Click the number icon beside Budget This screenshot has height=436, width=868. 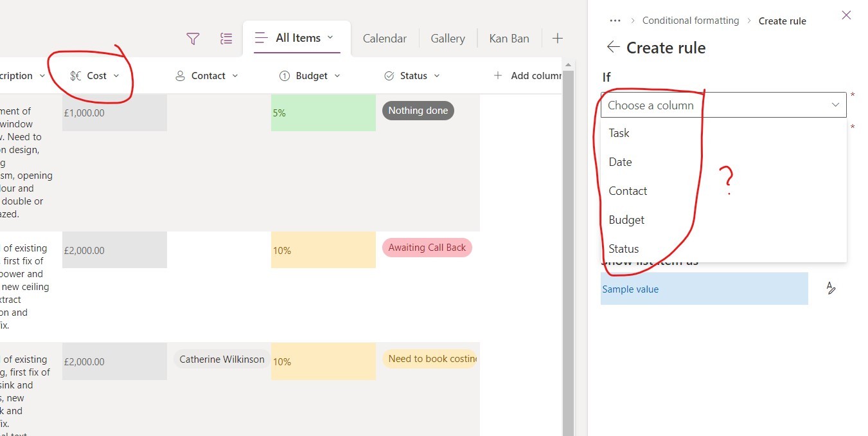(285, 76)
